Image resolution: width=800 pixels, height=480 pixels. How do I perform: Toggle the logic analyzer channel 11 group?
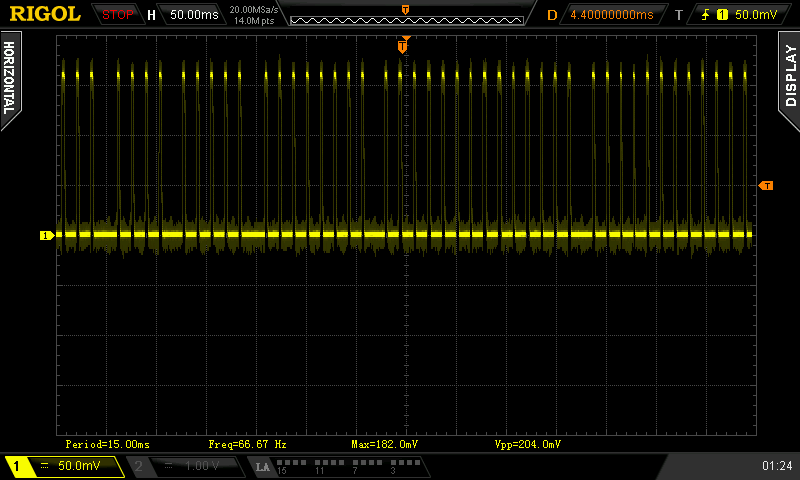[330, 466]
